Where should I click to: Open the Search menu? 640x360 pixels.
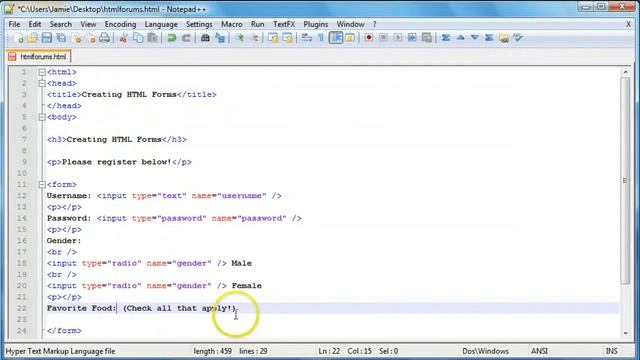61,24
